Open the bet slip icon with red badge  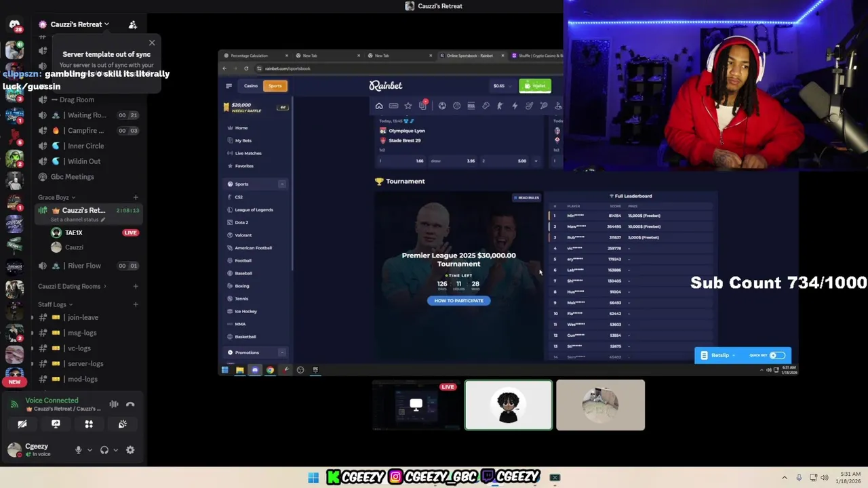point(423,105)
